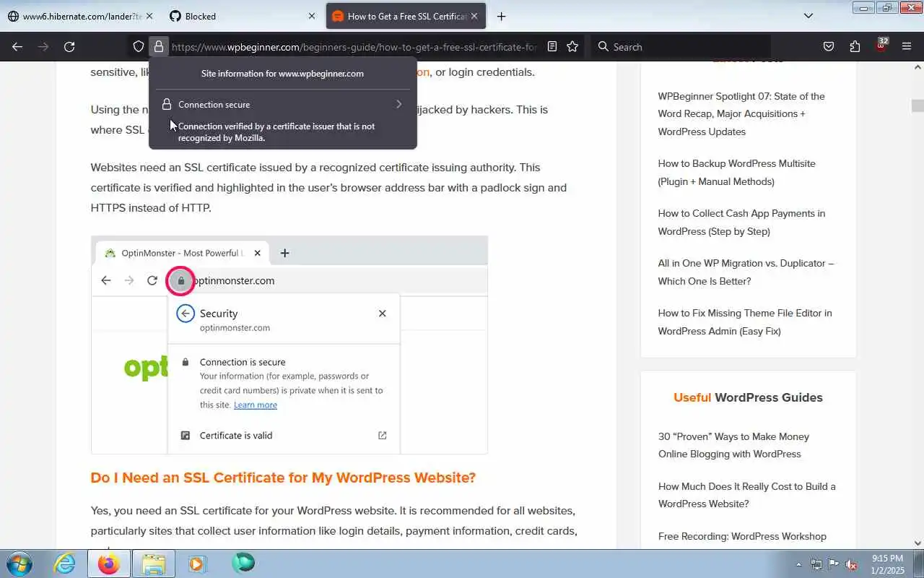Click the Firefox taskbar icon

pos(109,564)
